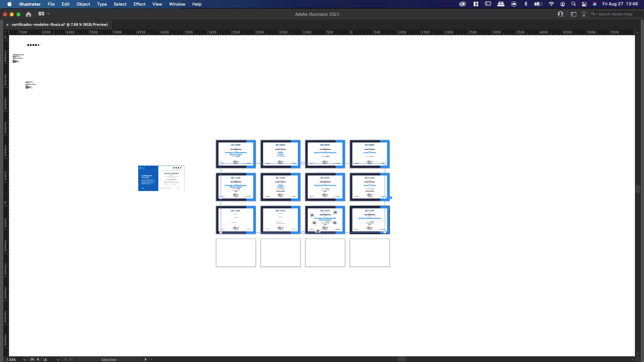
Task: Open the Object menu
Action: point(83,4)
